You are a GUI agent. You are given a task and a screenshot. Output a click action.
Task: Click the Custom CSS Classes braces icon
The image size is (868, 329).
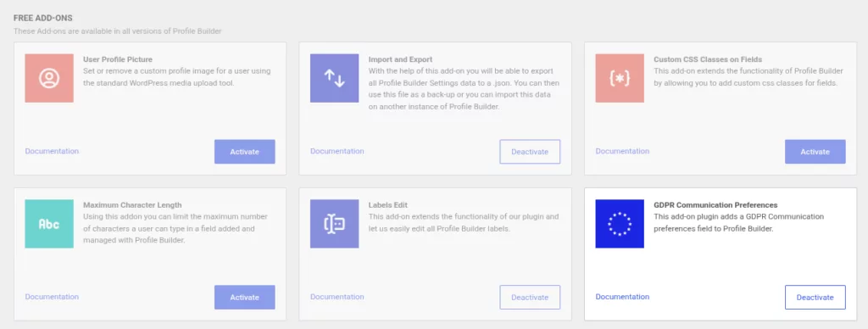[x=620, y=78]
